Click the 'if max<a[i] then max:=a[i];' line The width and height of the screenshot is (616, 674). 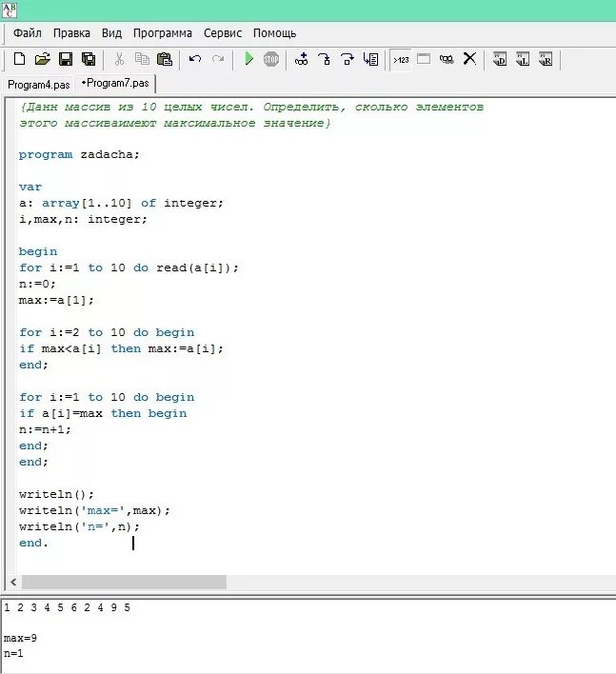click(121, 348)
